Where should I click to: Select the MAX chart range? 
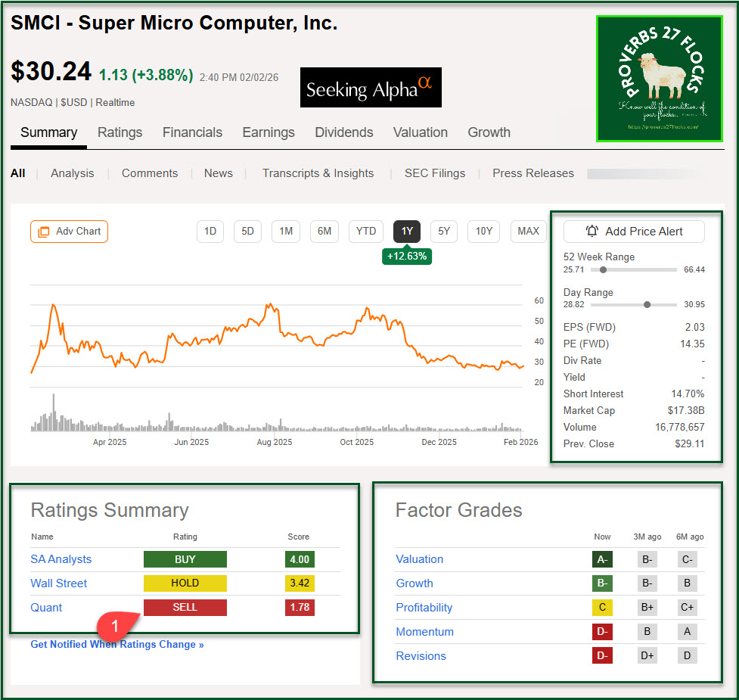click(x=528, y=232)
